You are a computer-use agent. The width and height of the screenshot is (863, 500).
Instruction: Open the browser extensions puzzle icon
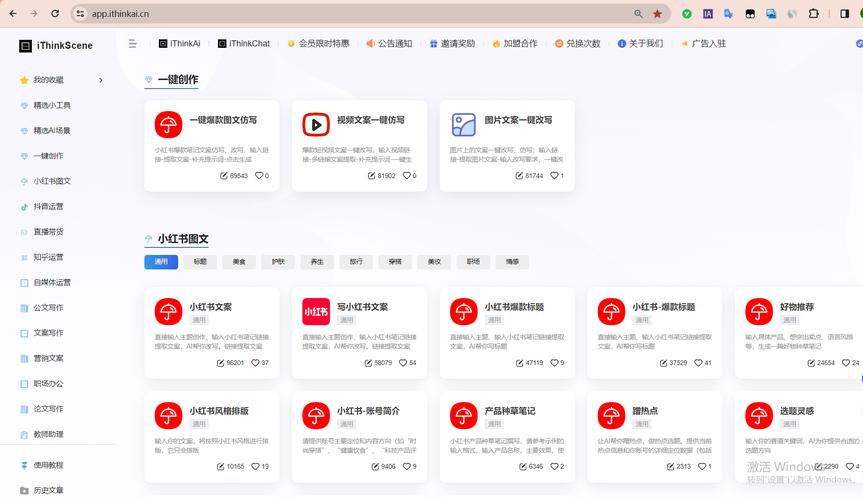tap(813, 14)
